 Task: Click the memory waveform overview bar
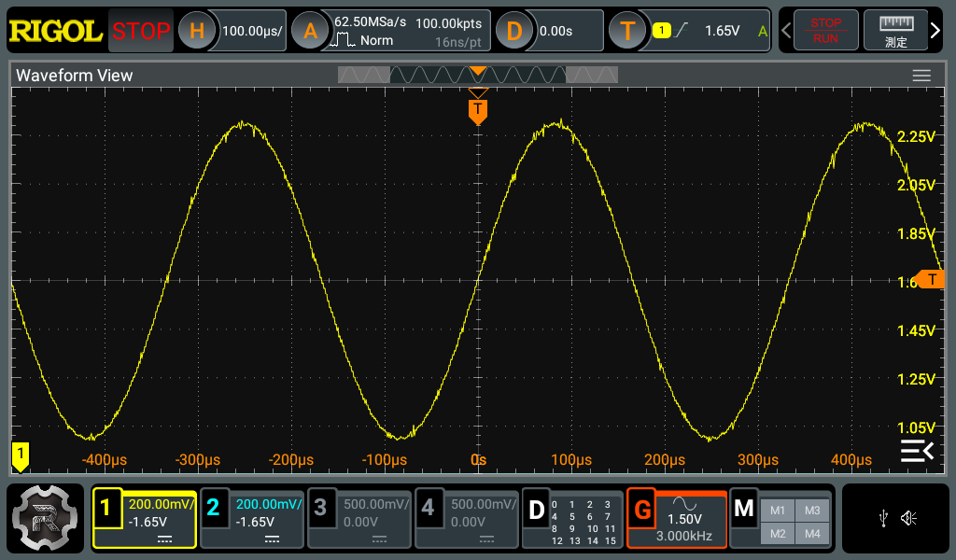tap(478, 75)
